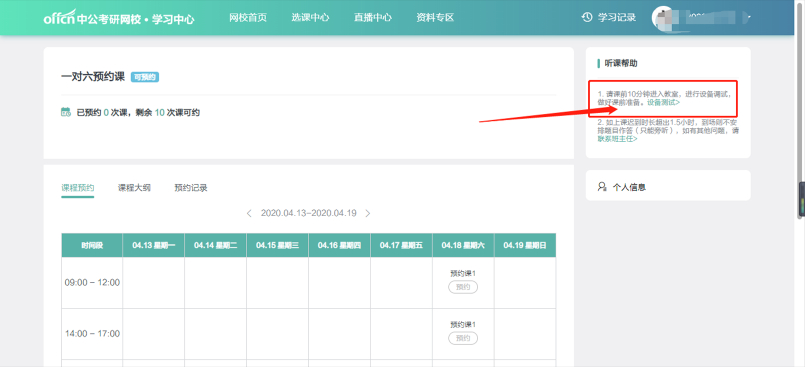Image resolution: width=805 pixels, height=367 pixels.
Task: Click 预约课1 label in the 09:00 row
Action: click(463, 274)
